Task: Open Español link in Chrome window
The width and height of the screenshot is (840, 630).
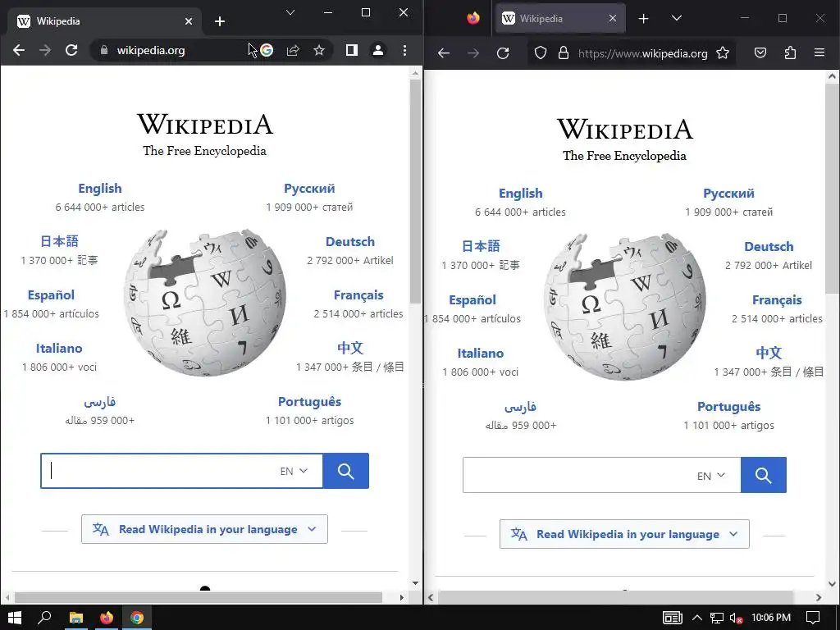Action: tap(51, 295)
